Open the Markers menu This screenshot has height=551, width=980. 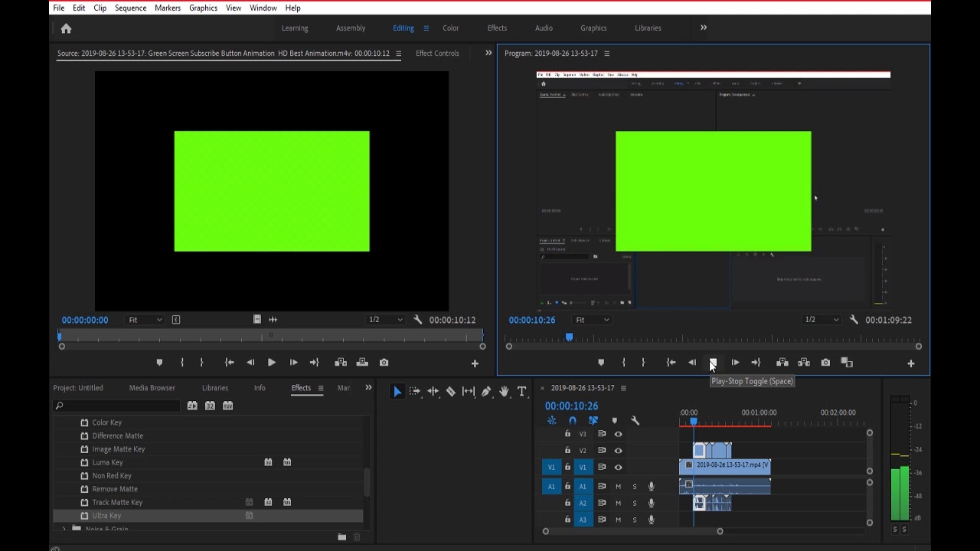168,8
